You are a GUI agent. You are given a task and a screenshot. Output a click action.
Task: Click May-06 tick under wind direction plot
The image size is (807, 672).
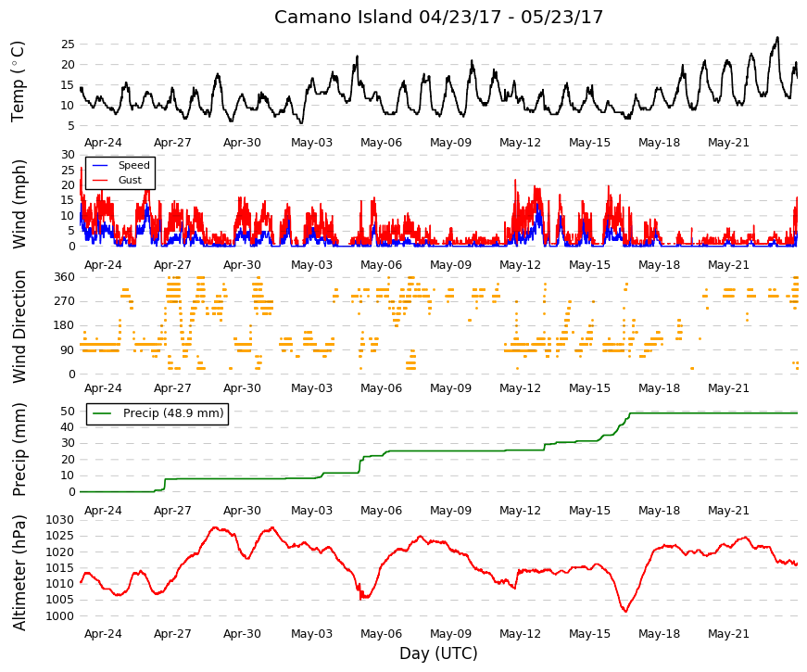click(381, 388)
